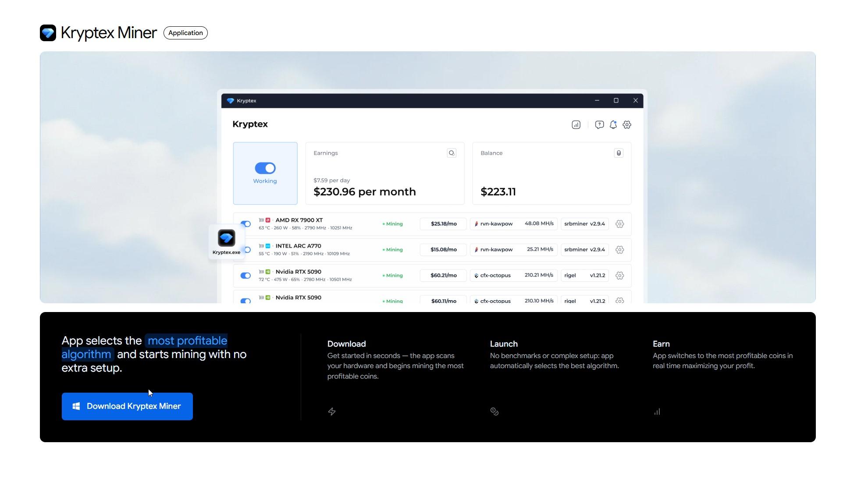Click the Kryptex.exe file icon
868x479 pixels.
[226, 238]
